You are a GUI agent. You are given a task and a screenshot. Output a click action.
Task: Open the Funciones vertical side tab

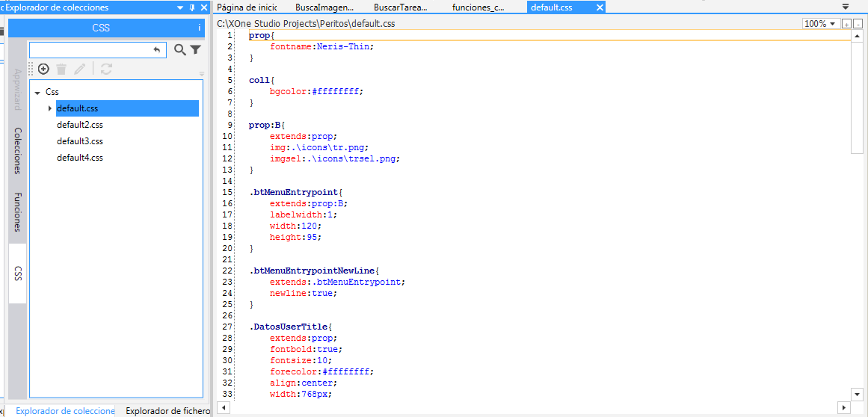pyautogui.click(x=17, y=211)
